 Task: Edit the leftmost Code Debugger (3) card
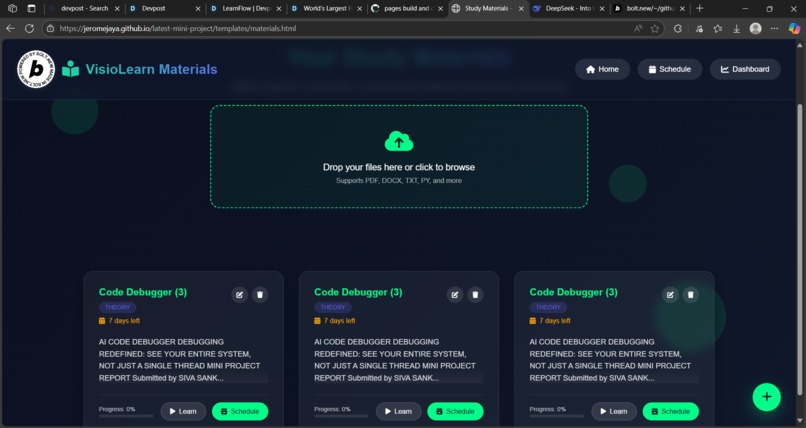[x=240, y=294]
